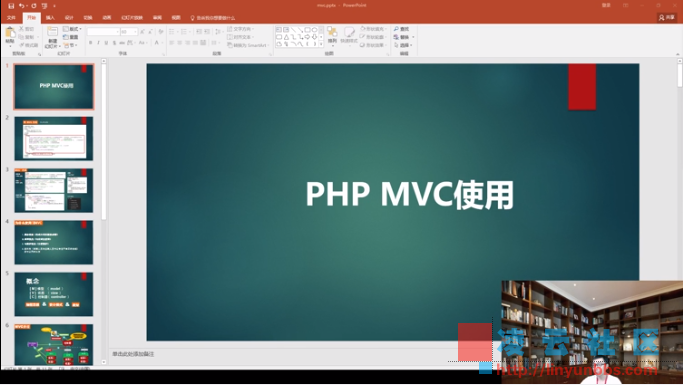Image resolution: width=683 pixels, height=385 pixels.
Task: Click the 重置 (Reset) slide button
Action: pyautogui.click(x=71, y=37)
